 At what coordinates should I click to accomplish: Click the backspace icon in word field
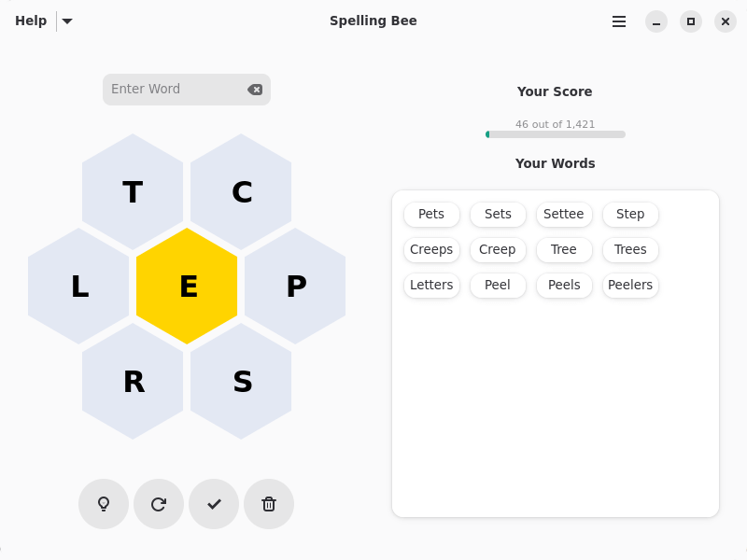point(255,90)
